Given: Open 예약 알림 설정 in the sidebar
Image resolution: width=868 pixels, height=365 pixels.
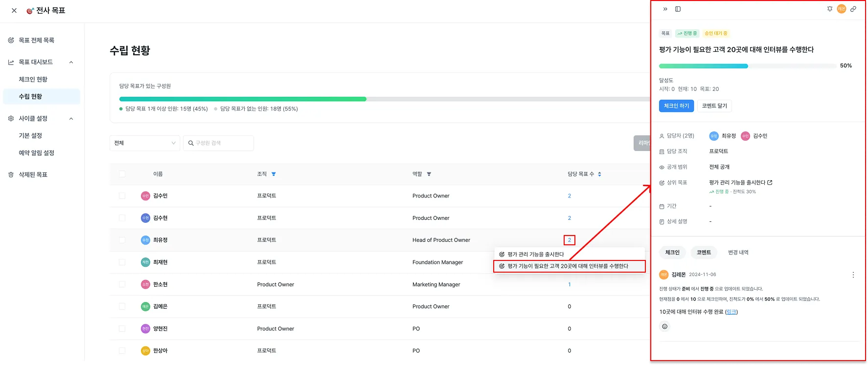Looking at the screenshot, I should (37, 153).
